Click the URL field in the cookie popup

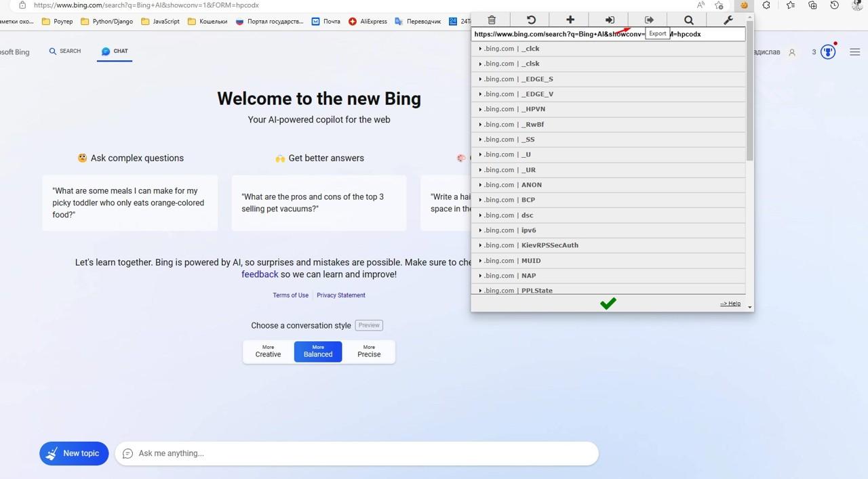(608, 34)
